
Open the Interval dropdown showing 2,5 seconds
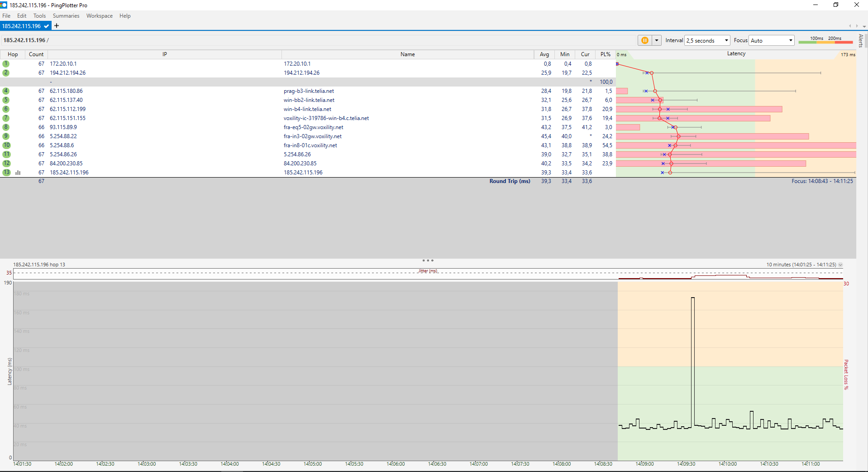[x=707, y=40]
